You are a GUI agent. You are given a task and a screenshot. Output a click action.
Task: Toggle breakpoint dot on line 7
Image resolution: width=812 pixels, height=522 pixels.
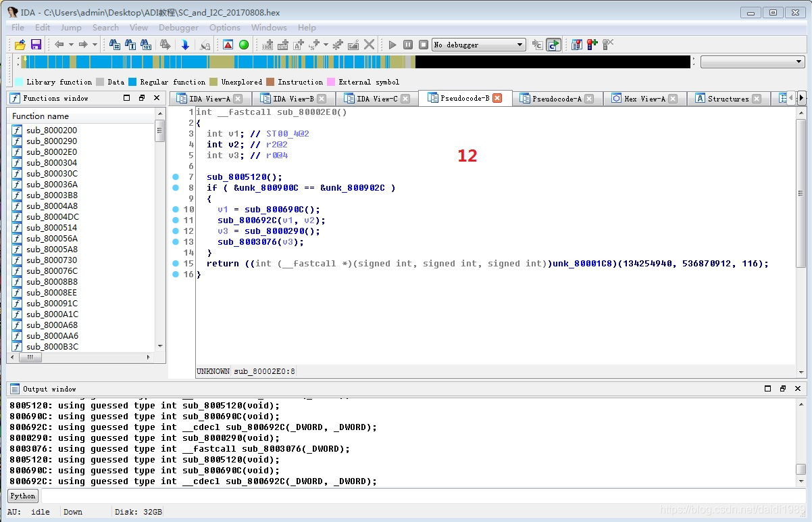pyautogui.click(x=176, y=177)
